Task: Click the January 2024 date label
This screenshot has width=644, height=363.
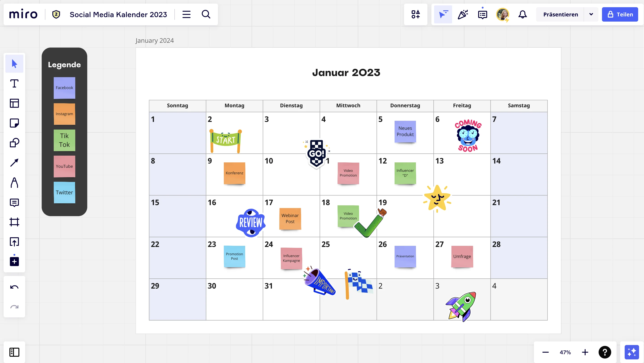Action: coord(155,40)
